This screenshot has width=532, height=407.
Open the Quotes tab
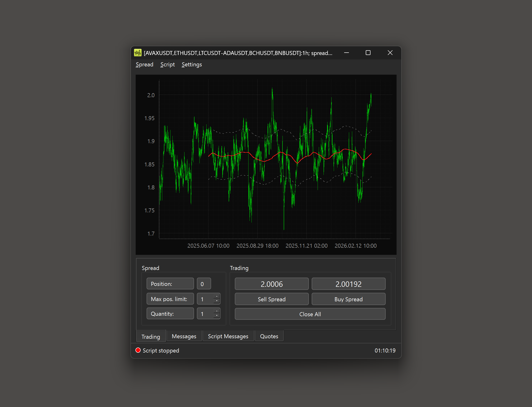(269, 336)
